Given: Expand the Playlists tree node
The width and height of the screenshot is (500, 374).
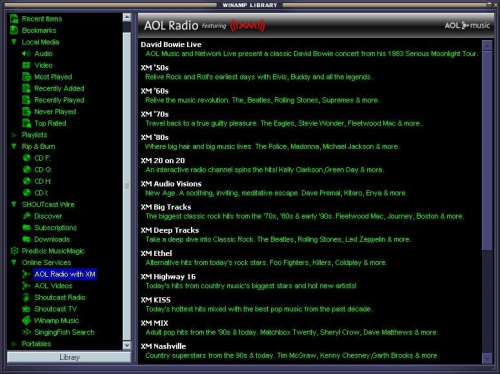Looking at the screenshot, I should click(x=14, y=135).
